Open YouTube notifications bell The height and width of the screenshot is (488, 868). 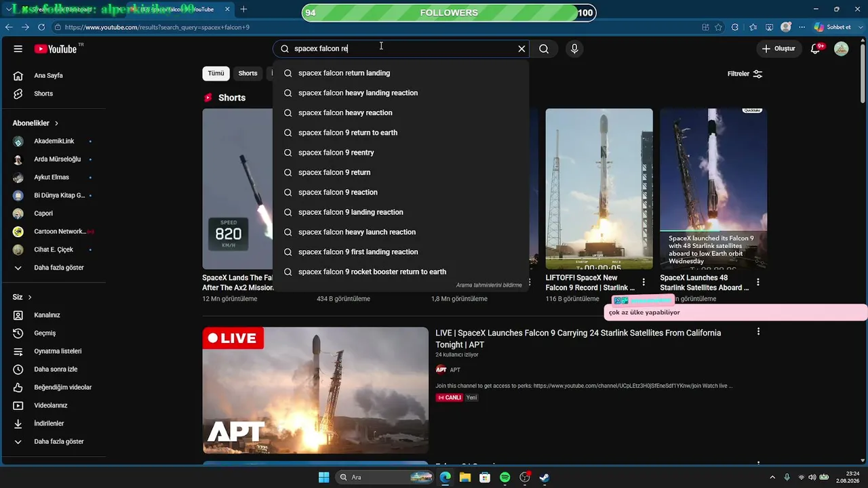pos(816,49)
